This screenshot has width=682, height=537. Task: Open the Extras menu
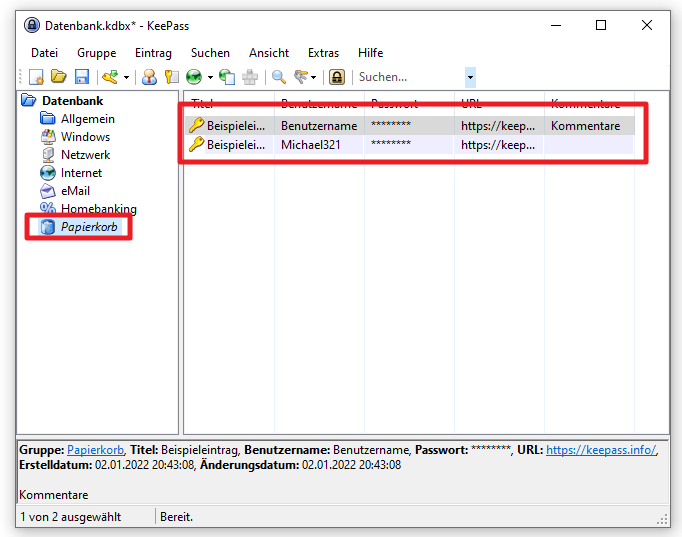click(x=323, y=53)
